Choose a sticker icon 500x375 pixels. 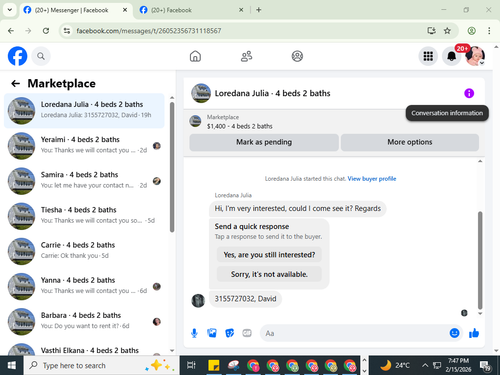230,333
